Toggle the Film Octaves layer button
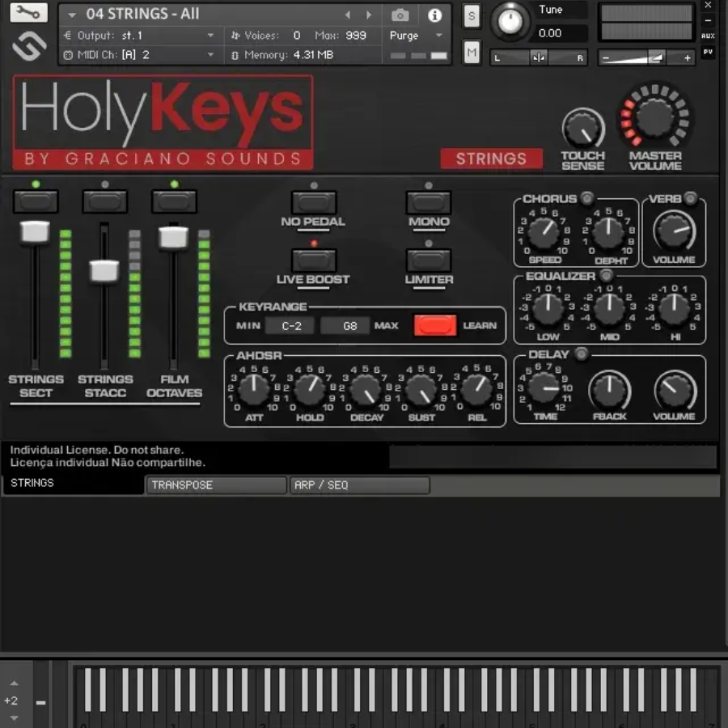 pos(174,201)
